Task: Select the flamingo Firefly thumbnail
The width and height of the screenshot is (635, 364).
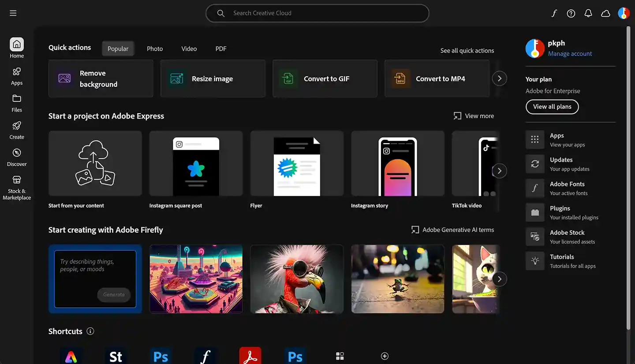Action: tap(297, 279)
